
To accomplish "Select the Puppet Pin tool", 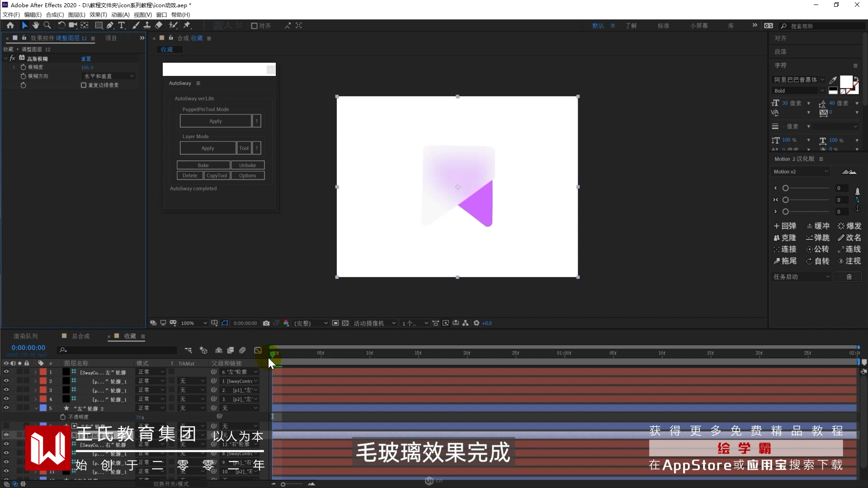I will 187,26.
